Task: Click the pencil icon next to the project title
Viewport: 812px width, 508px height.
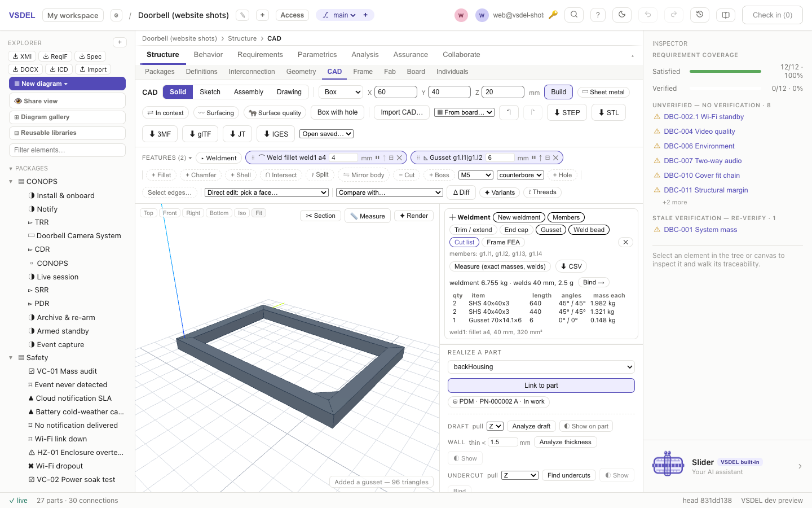Action: (242, 15)
